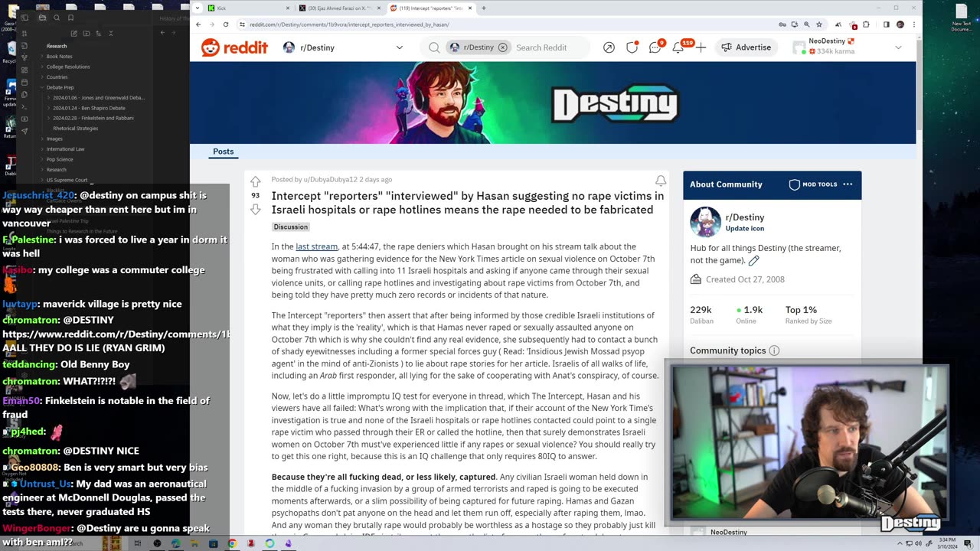
Task: Collapse the Debate Prep folder
Action: (x=60, y=87)
